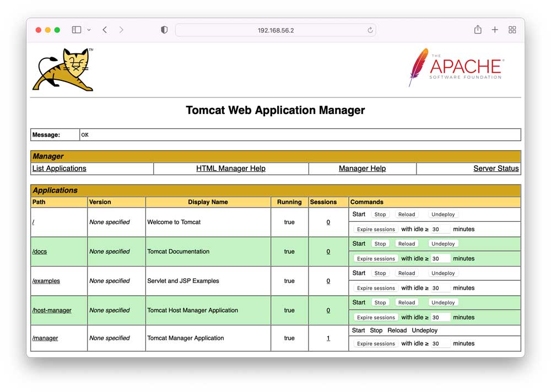551x392 pixels.
Task: Click the Tomcat cat logo
Action: click(63, 69)
